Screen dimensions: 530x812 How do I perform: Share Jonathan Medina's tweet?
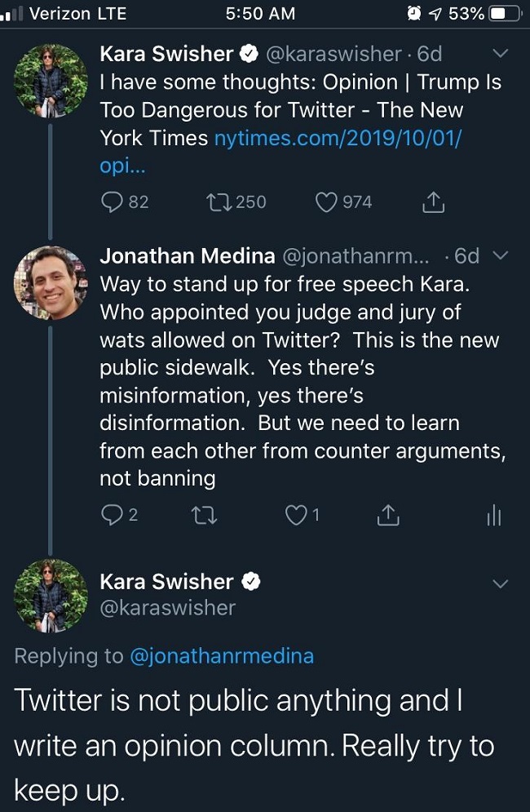[x=388, y=515]
